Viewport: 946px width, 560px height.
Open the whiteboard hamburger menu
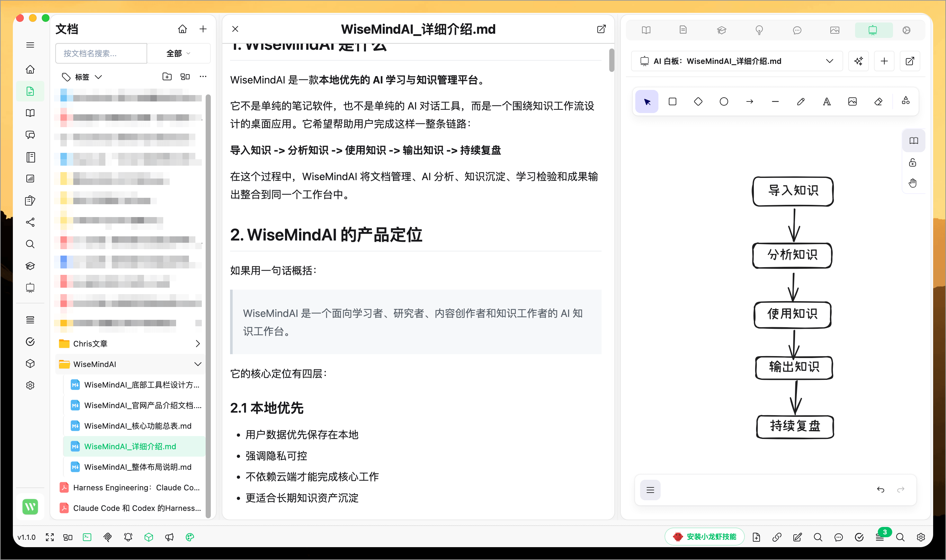(650, 490)
